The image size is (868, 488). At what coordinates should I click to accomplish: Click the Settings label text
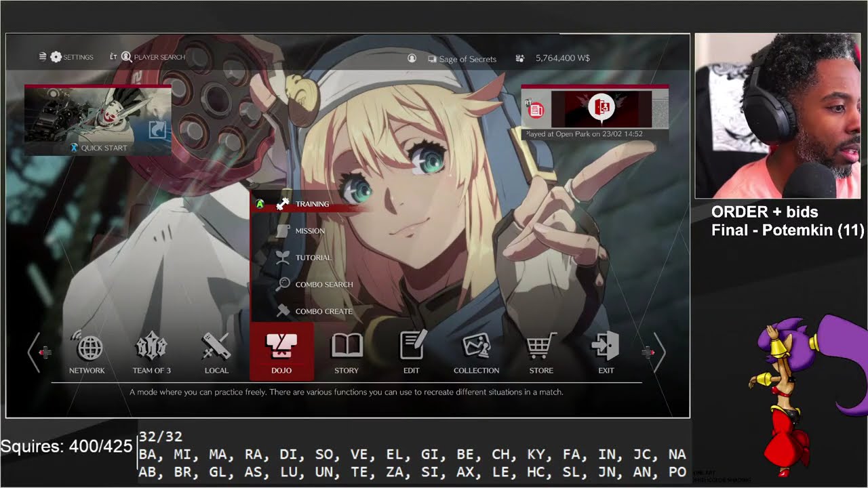(x=78, y=57)
